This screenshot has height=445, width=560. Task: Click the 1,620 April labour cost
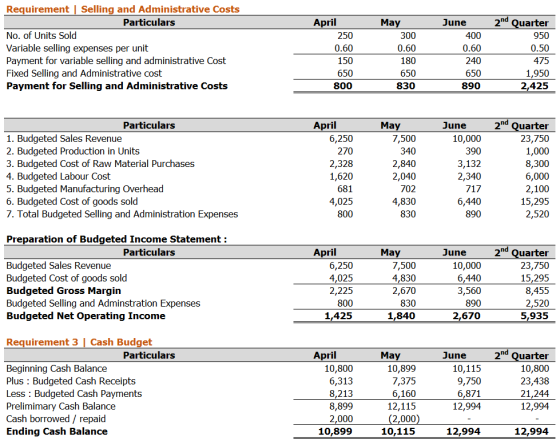tap(341, 176)
